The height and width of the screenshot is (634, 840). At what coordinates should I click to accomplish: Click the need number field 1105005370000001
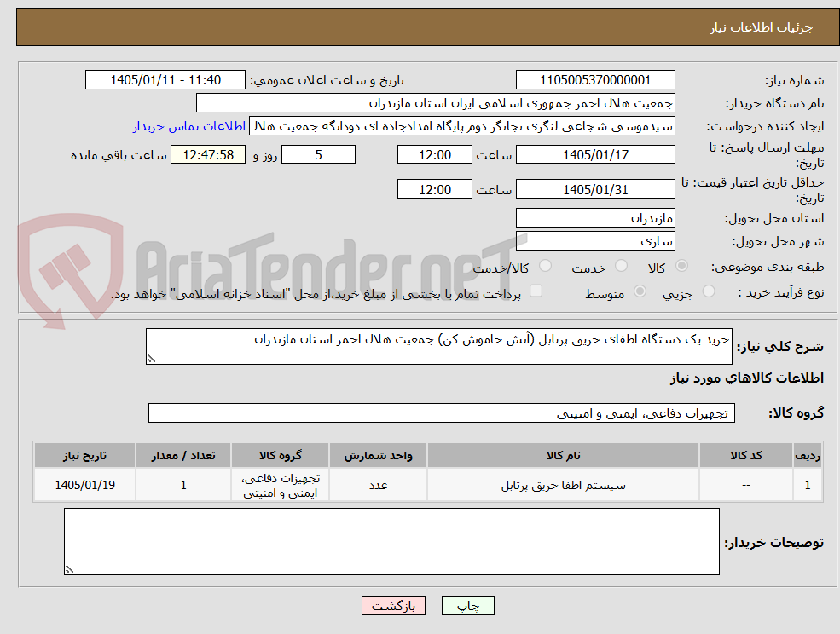(595, 80)
